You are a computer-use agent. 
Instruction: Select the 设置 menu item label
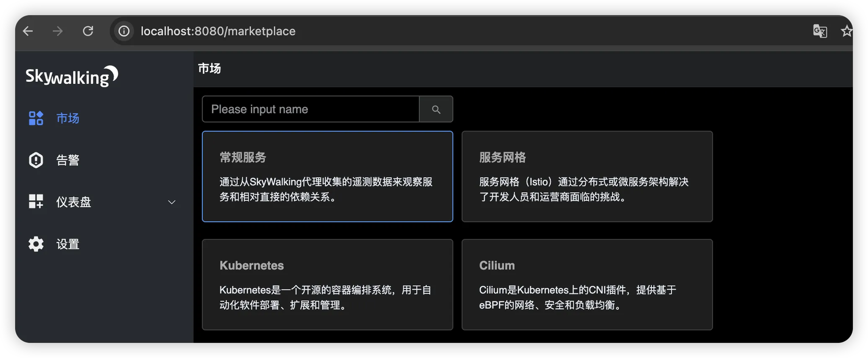pyautogui.click(x=68, y=244)
